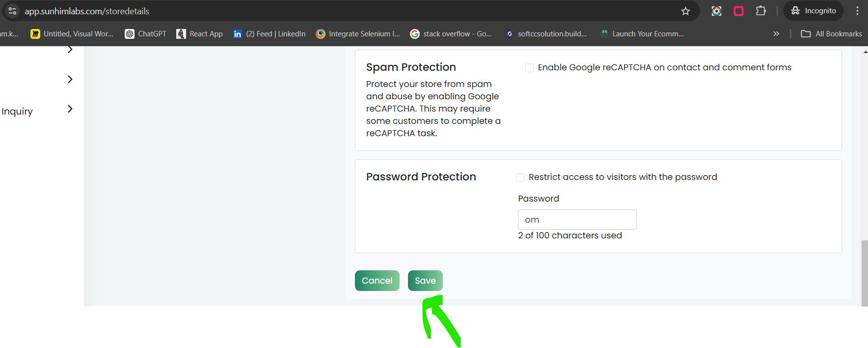Click the red square recorder extension icon
This screenshot has height=348, width=868.
click(x=738, y=11)
